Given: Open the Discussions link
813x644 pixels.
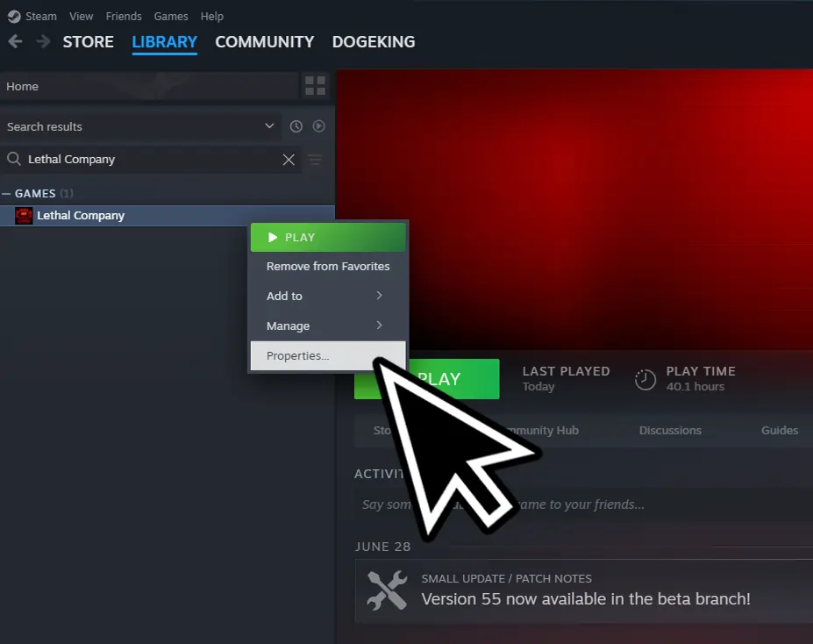Looking at the screenshot, I should 670,430.
